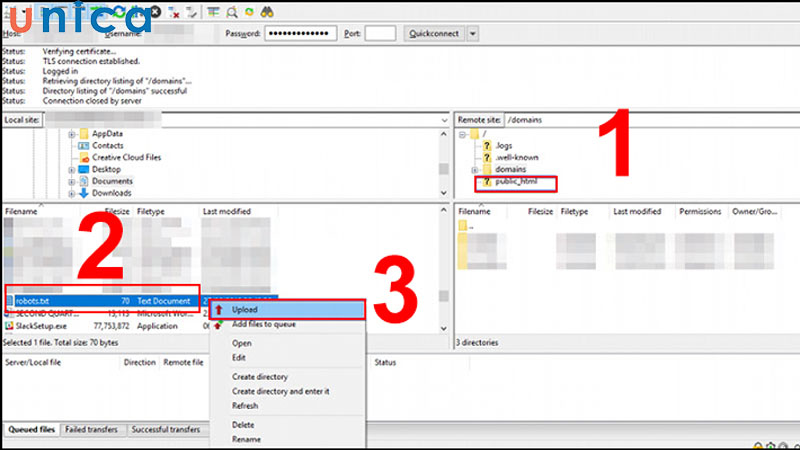Expand the Desktop tree node
Image resolution: width=800 pixels, height=450 pixels.
pyautogui.click(x=71, y=170)
